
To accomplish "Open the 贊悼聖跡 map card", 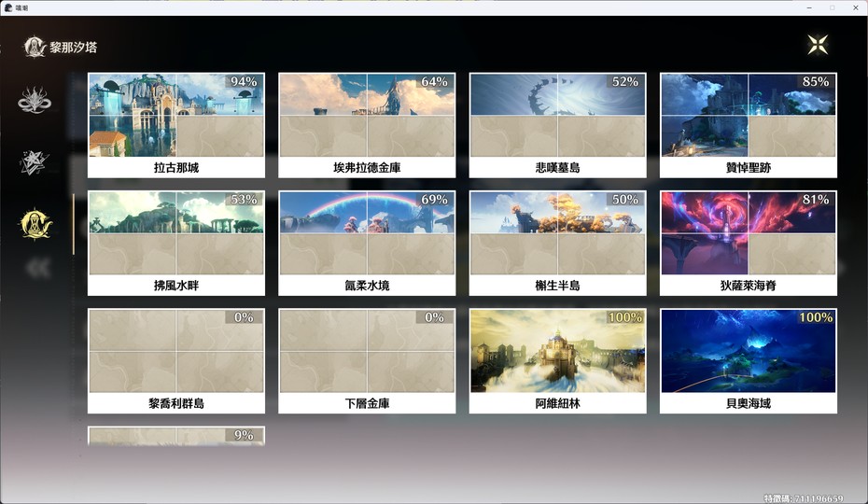I will (749, 125).
